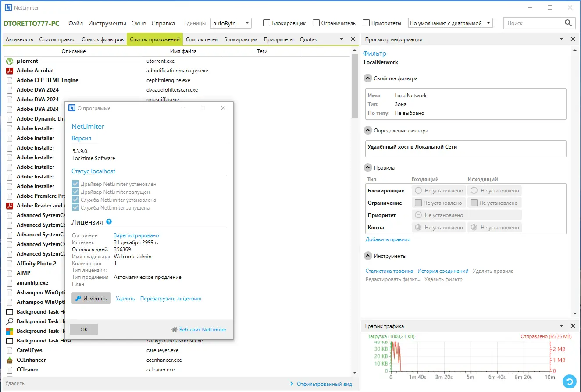The height and width of the screenshot is (392, 581).
Task: Open the Статистика трафика link
Action: [x=389, y=271]
